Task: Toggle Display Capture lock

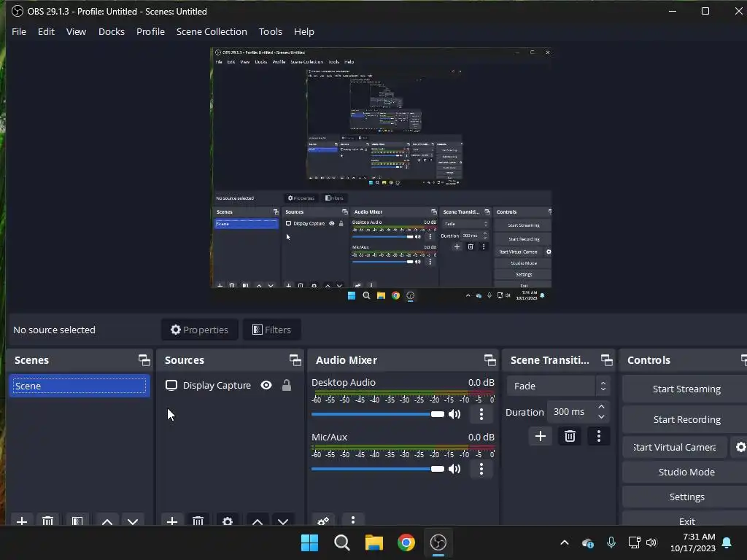Action: pos(286,385)
